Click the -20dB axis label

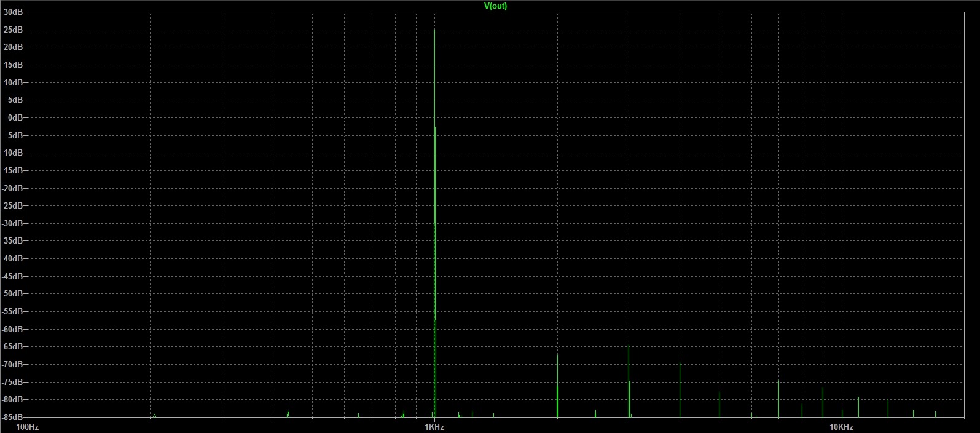tap(13, 188)
